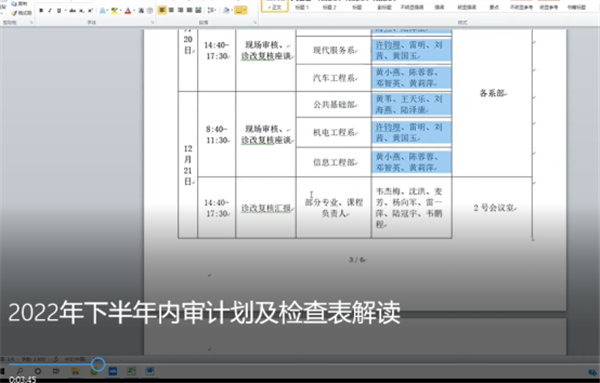Open the clipboard group dialog launcher
This screenshot has height=383, width=600.
click(x=31, y=23)
